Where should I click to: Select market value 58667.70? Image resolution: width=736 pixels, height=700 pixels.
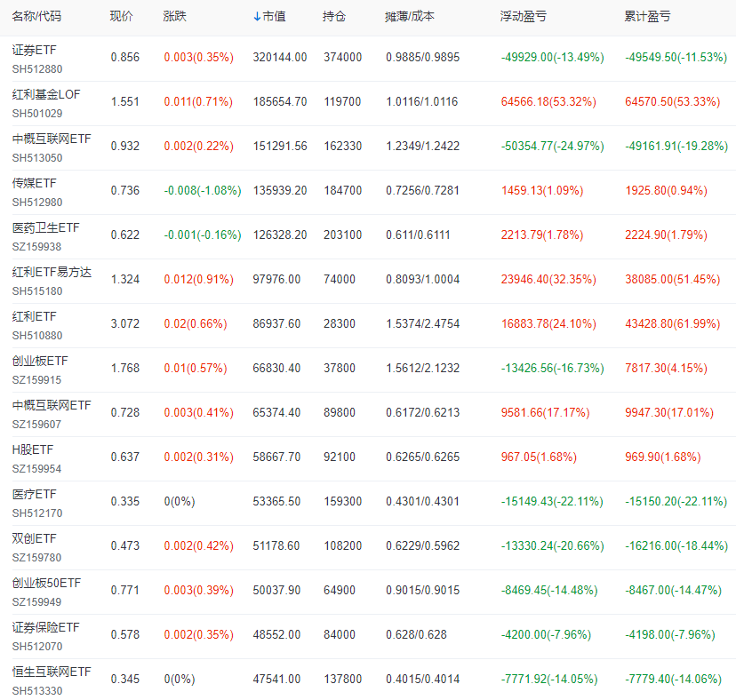coord(276,457)
